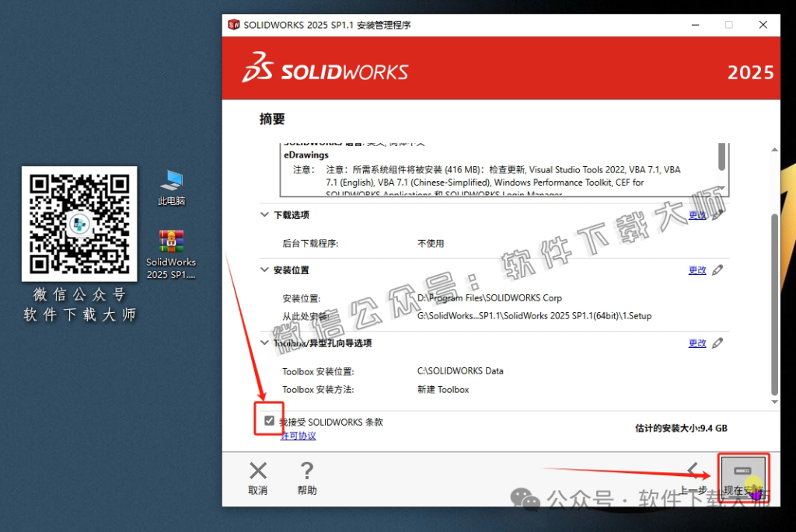This screenshot has width=796, height=532.
Task: Collapse the 下载选项 section chevron
Action: pyautogui.click(x=264, y=215)
